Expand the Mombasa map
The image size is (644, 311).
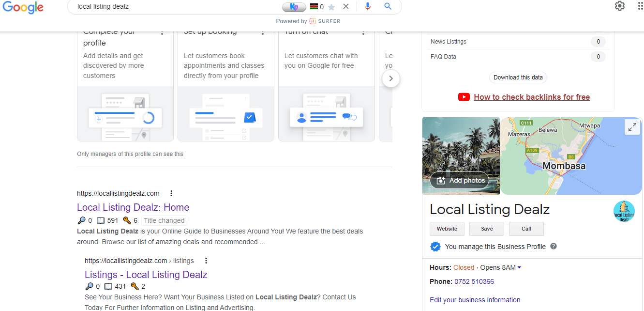point(632,127)
